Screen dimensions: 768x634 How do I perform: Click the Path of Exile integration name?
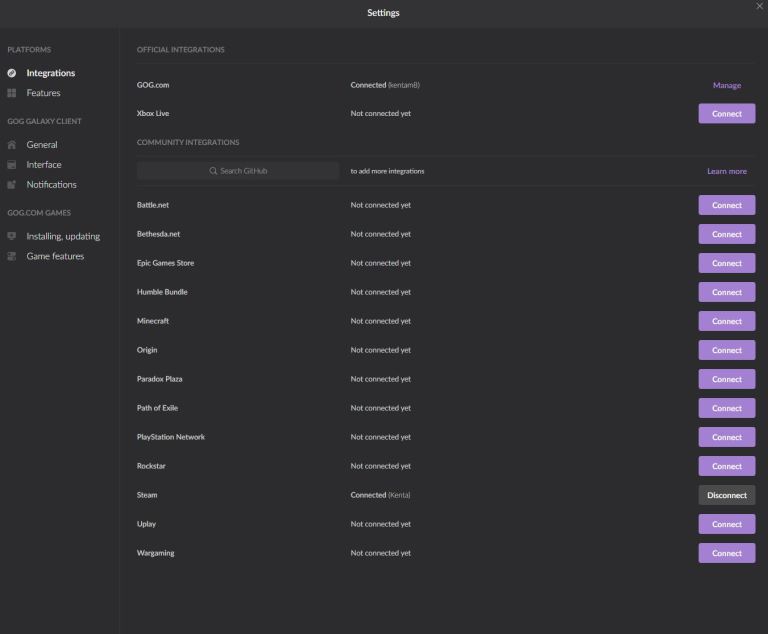(x=157, y=408)
